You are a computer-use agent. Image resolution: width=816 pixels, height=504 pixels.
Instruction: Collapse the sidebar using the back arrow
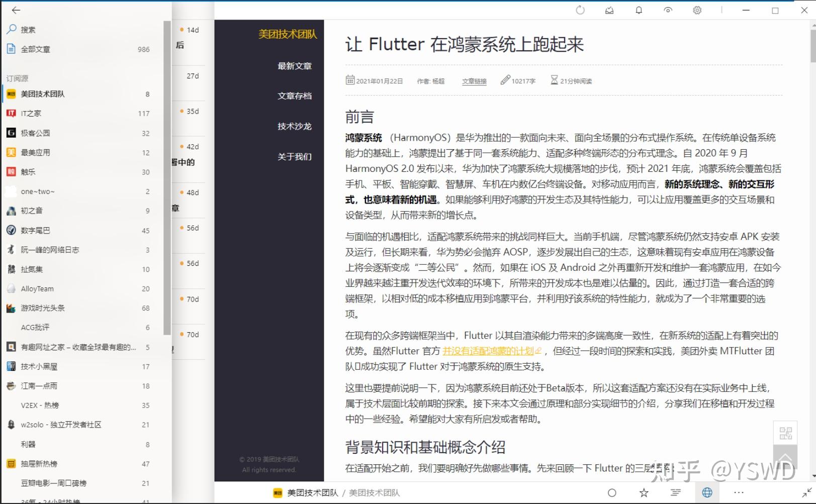(x=15, y=10)
